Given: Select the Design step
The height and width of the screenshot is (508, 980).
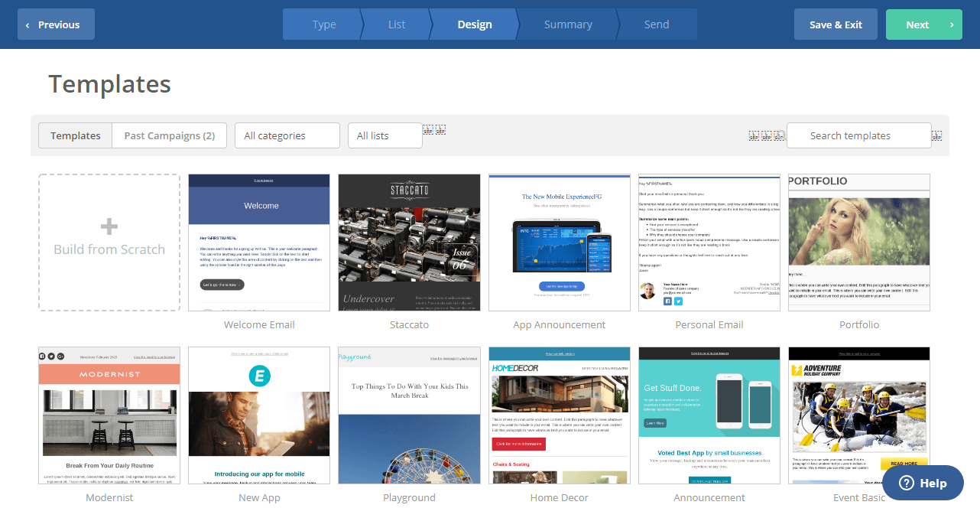Looking at the screenshot, I should 474,24.
